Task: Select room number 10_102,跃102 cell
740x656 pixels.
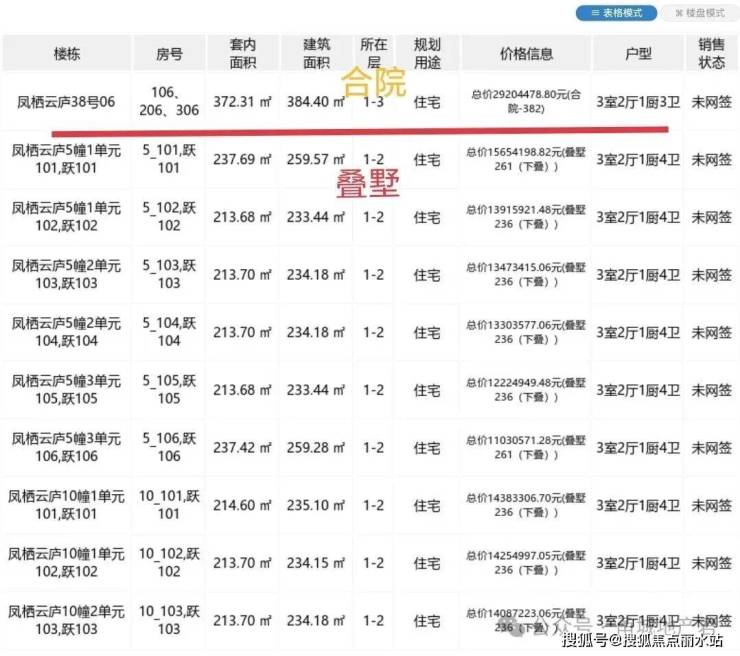Action: pos(170,562)
